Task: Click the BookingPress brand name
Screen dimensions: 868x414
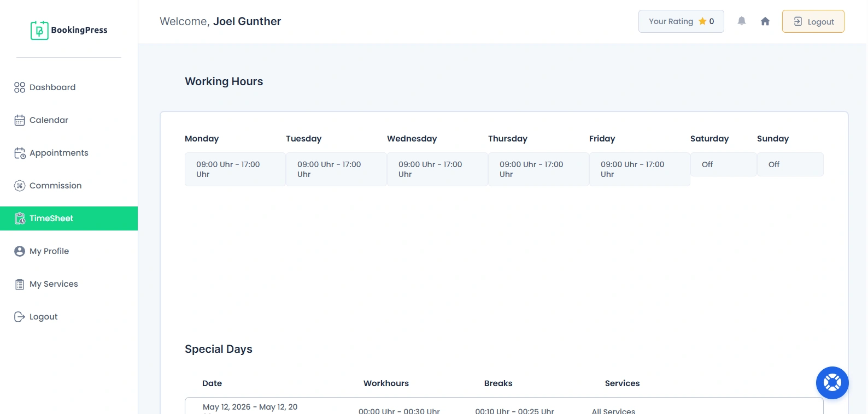Action: coord(79,30)
